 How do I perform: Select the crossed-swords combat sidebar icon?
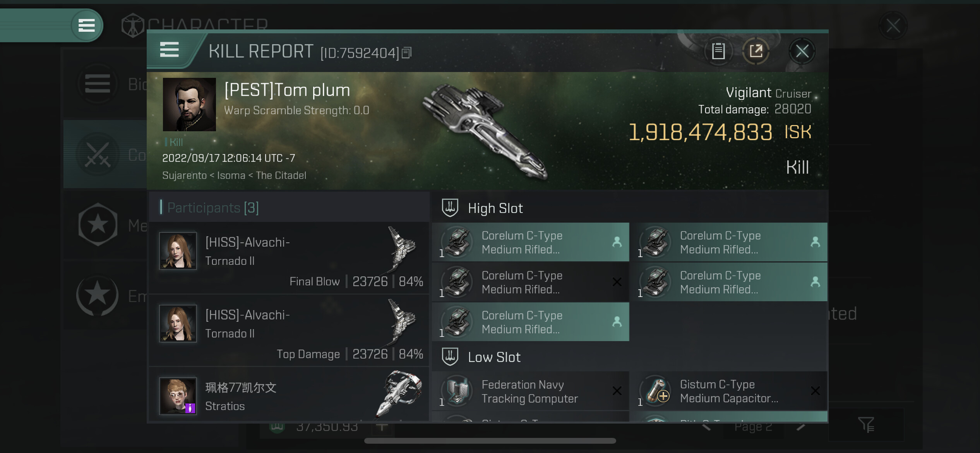[x=98, y=154]
